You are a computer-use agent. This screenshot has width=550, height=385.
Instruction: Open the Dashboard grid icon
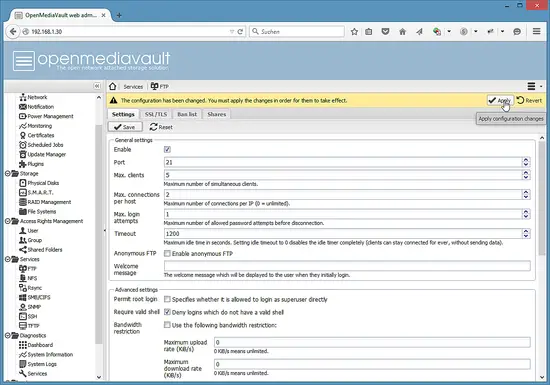(23, 345)
